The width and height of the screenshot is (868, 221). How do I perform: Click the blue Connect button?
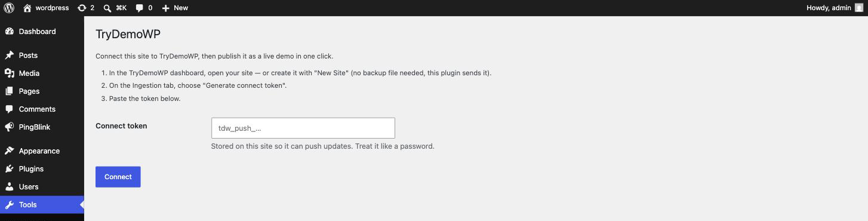pyautogui.click(x=118, y=177)
